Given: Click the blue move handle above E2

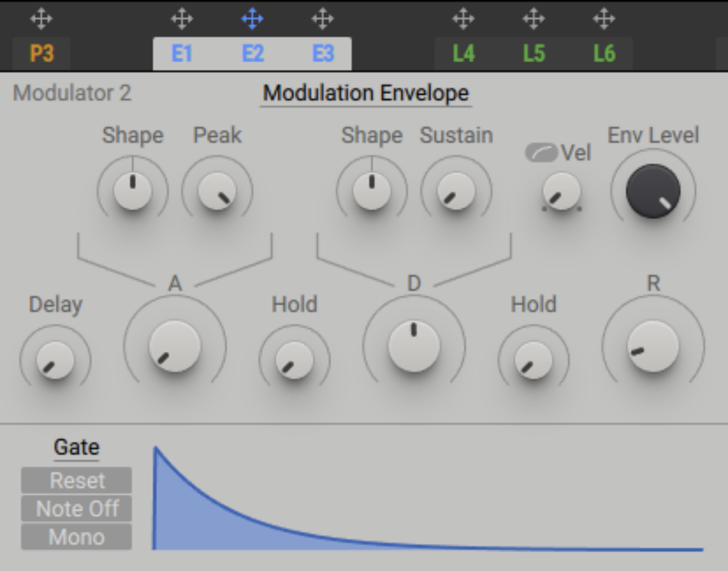Looking at the screenshot, I should 252,19.
